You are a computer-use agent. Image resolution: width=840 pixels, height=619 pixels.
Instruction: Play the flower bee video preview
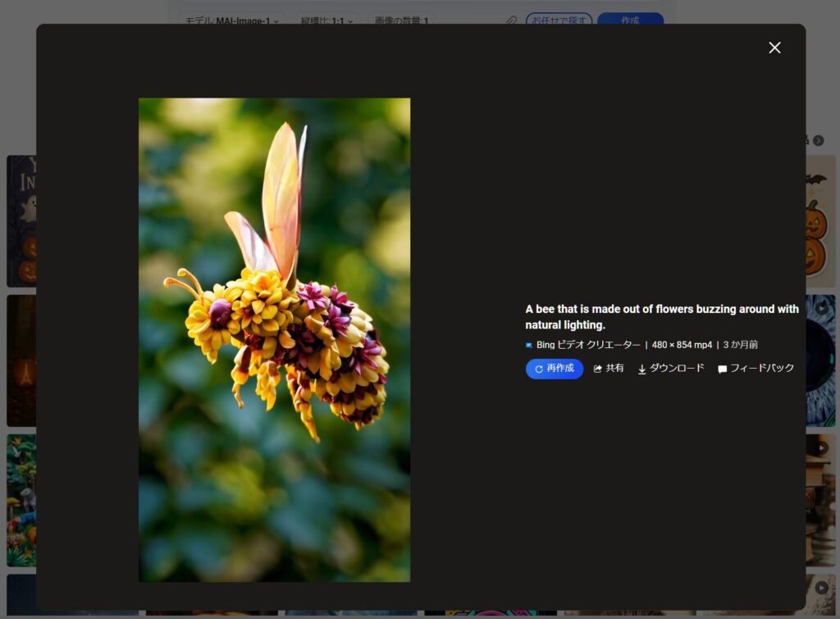(274, 340)
